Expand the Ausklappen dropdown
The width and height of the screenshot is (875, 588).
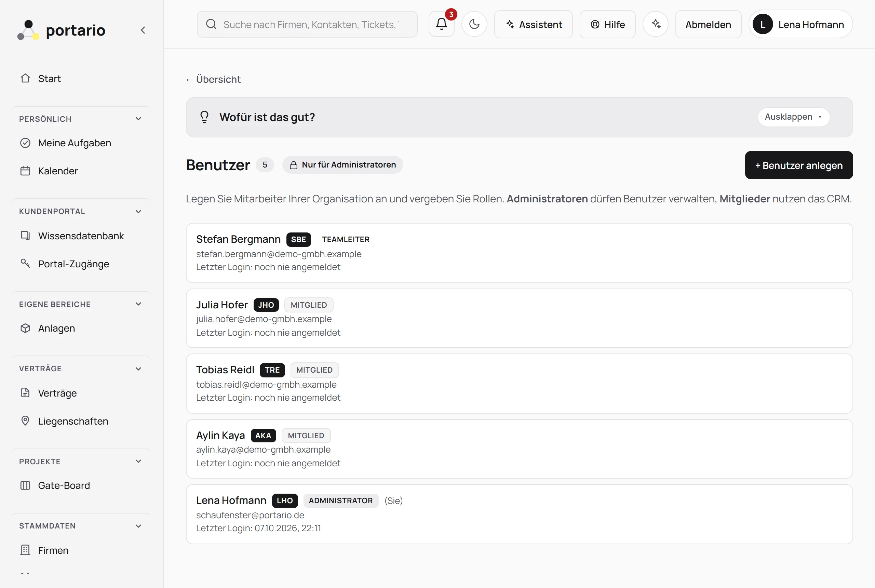(793, 117)
